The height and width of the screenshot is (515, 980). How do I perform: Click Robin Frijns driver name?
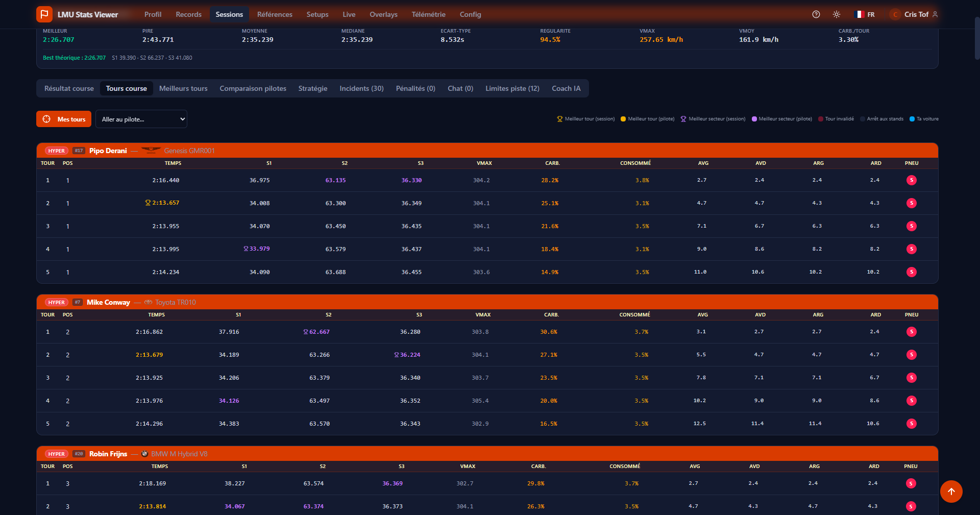[x=108, y=454]
